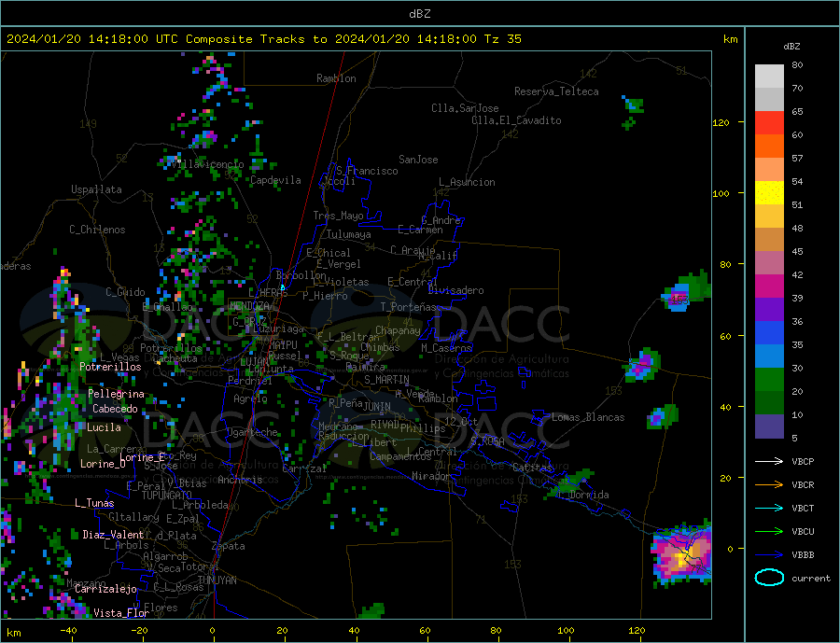Viewport: 840px width, 643px height.
Task: Select the light blue 30-35 dBZ swatch
Action: [x=769, y=356]
